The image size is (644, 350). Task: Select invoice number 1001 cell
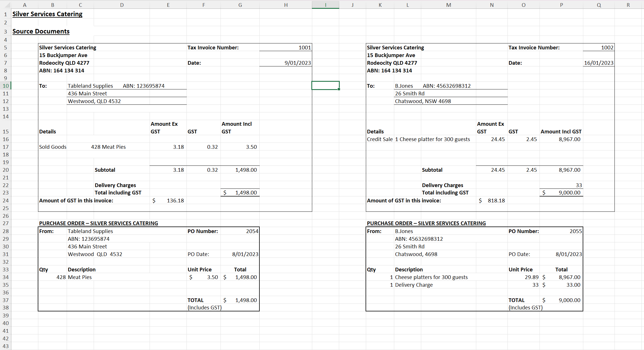(304, 47)
